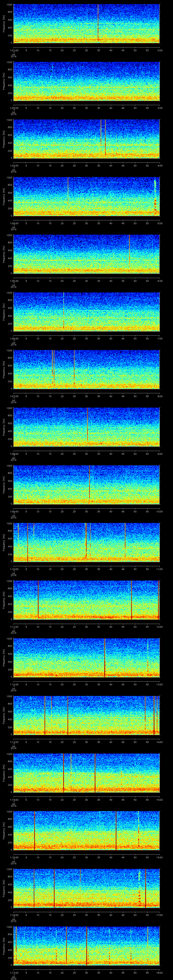
Task: Click the spectrogram panel starting at 1:02:00
Action: [x=86, y=81]
